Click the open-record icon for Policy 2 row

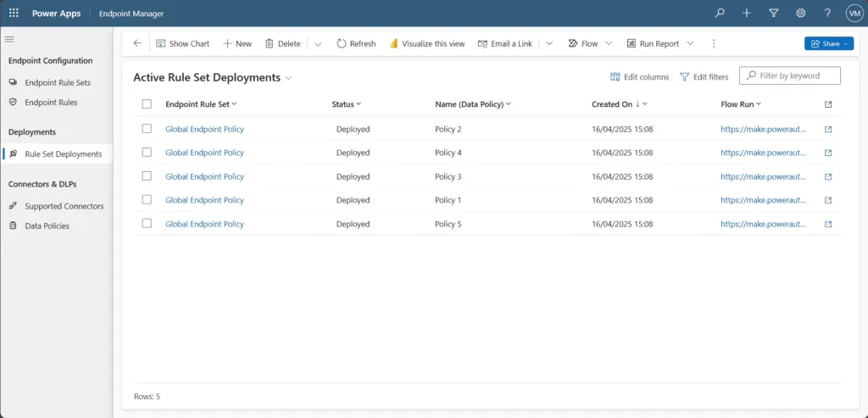tap(828, 129)
